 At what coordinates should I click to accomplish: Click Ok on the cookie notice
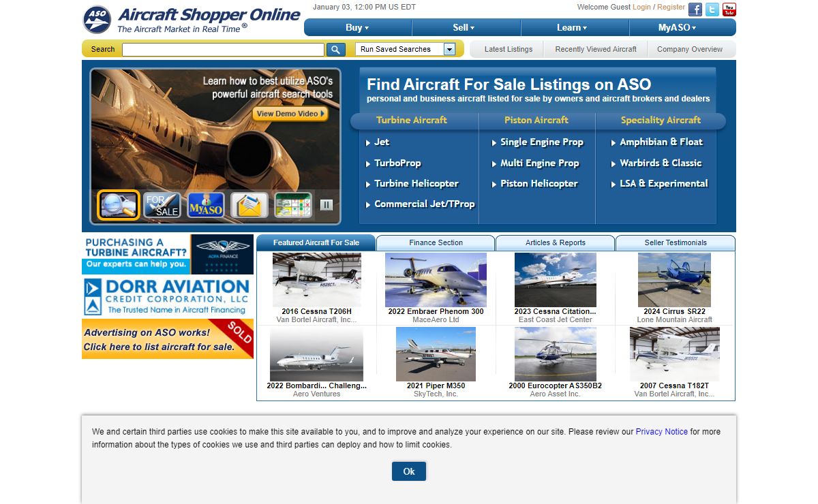point(409,471)
